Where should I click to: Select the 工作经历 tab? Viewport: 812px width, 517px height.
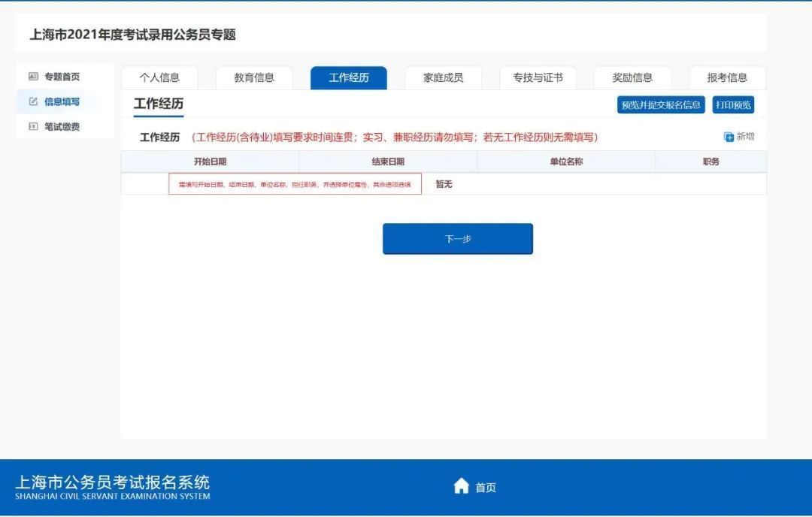pos(349,78)
